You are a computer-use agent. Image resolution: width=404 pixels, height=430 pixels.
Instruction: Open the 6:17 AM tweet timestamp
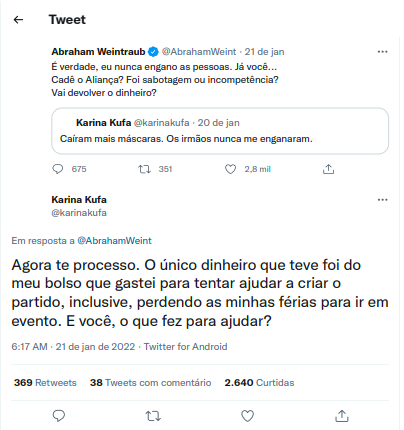pos(29,347)
